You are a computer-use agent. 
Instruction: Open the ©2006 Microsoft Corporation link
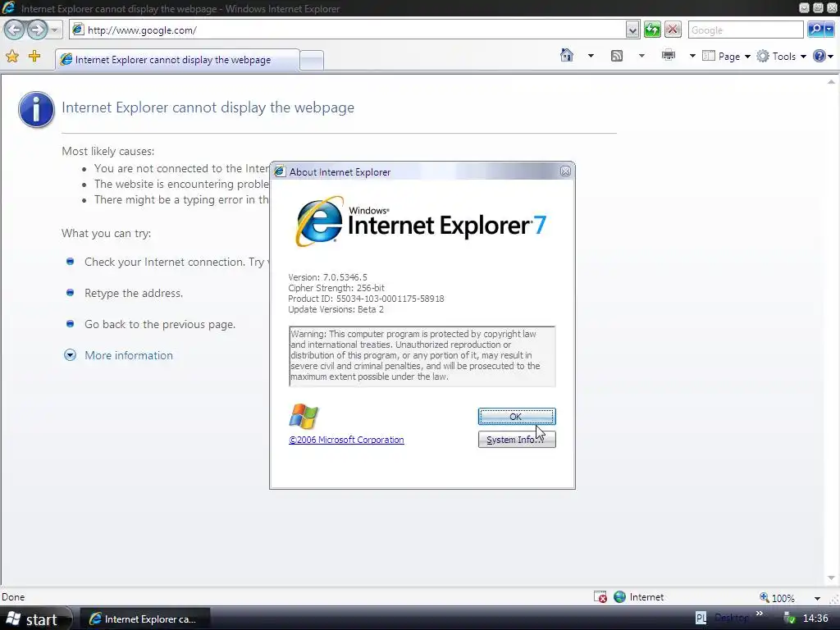tap(346, 440)
